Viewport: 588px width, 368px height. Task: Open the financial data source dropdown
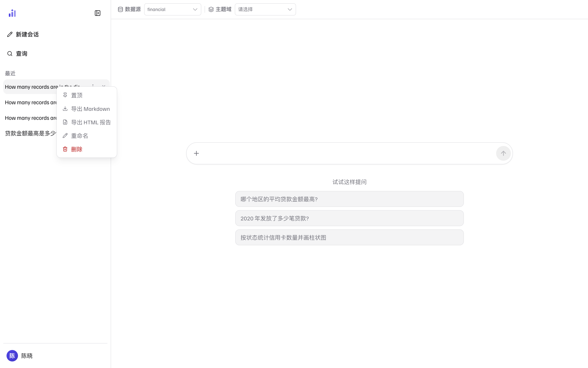tap(173, 9)
